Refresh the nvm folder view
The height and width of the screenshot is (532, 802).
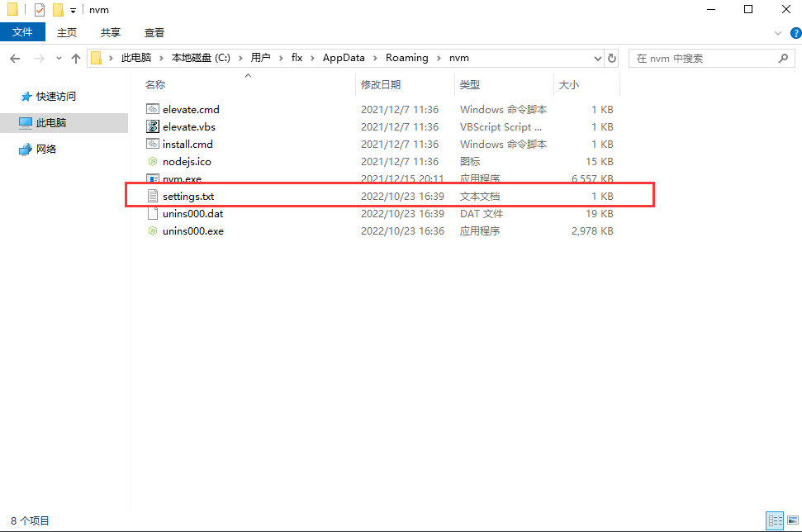tap(612, 59)
